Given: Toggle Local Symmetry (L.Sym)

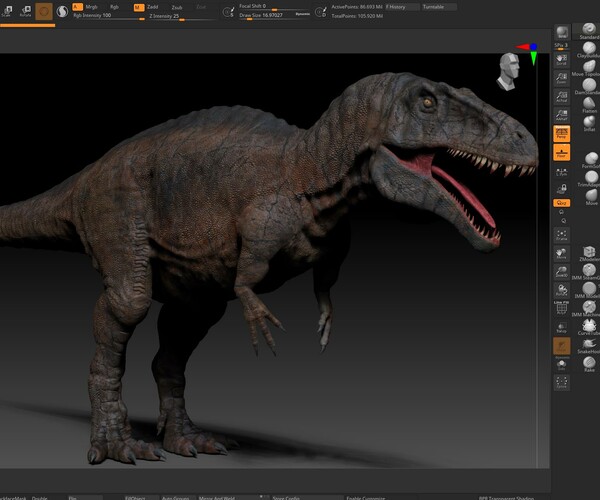Looking at the screenshot, I should 561,171.
